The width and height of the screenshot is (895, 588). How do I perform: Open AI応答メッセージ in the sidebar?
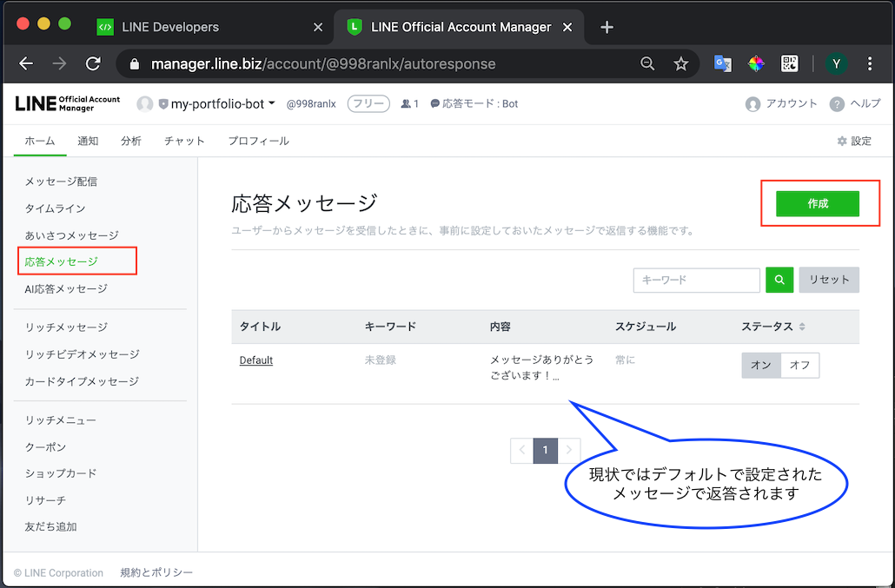coord(66,289)
